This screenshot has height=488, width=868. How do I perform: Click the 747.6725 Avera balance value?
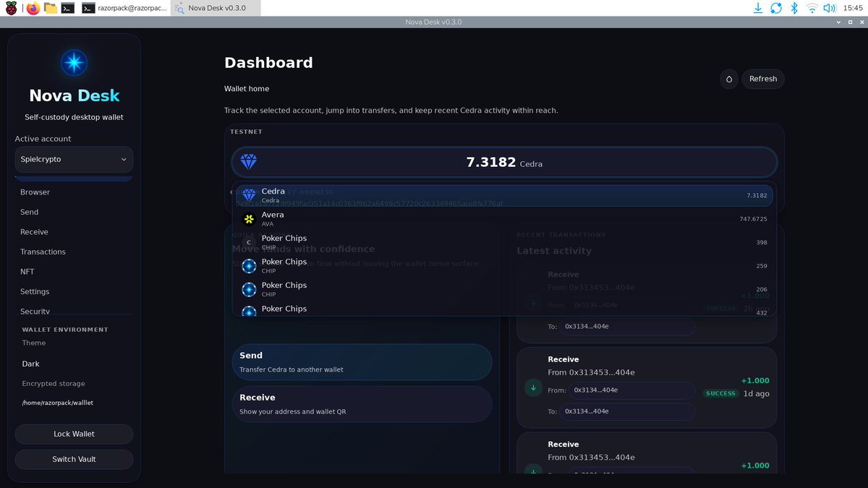pos(753,219)
